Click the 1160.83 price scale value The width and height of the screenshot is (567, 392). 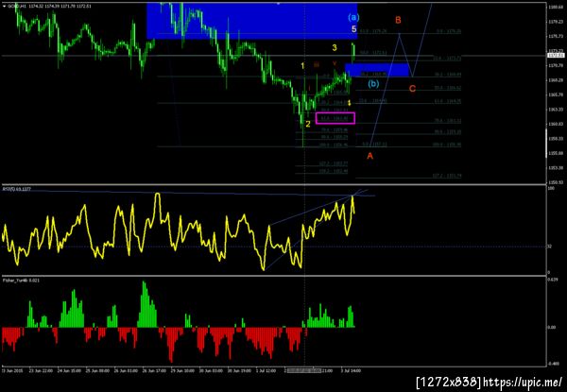pos(554,124)
